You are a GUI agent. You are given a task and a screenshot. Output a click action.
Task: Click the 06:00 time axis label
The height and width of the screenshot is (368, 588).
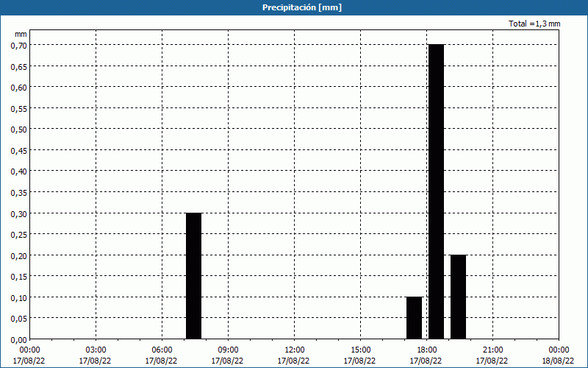pyautogui.click(x=162, y=350)
